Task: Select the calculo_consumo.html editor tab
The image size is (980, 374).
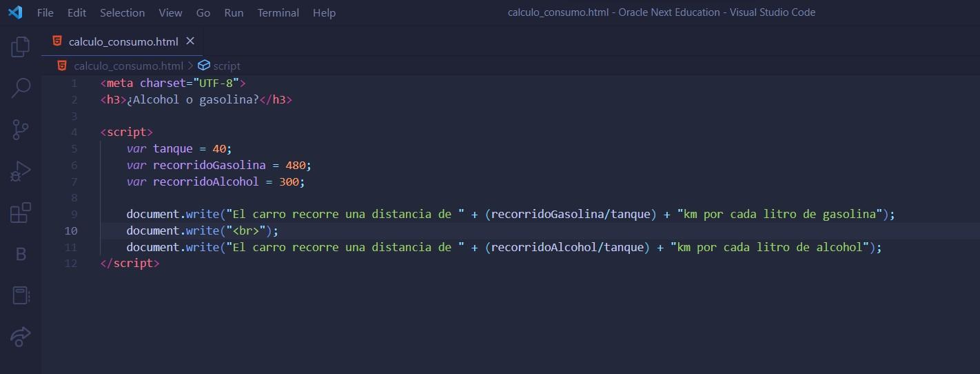Action: tap(122, 41)
